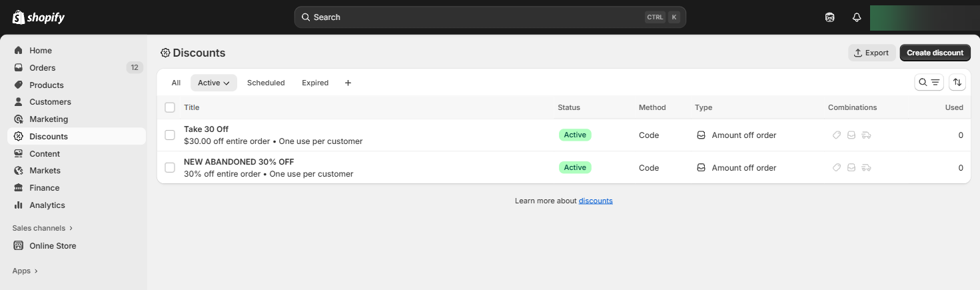
Task: Tick the Take 30 Off row checkbox
Action: point(170,135)
